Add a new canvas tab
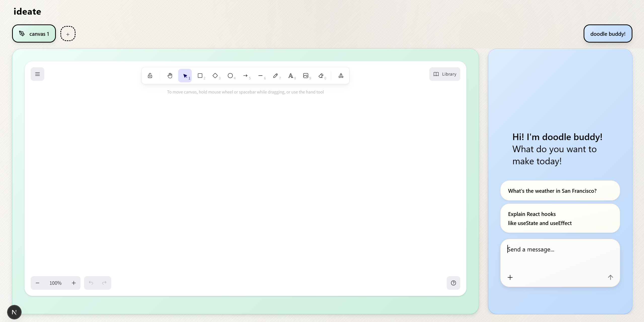This screenshot has width=644, height=322. click(68, 34)
